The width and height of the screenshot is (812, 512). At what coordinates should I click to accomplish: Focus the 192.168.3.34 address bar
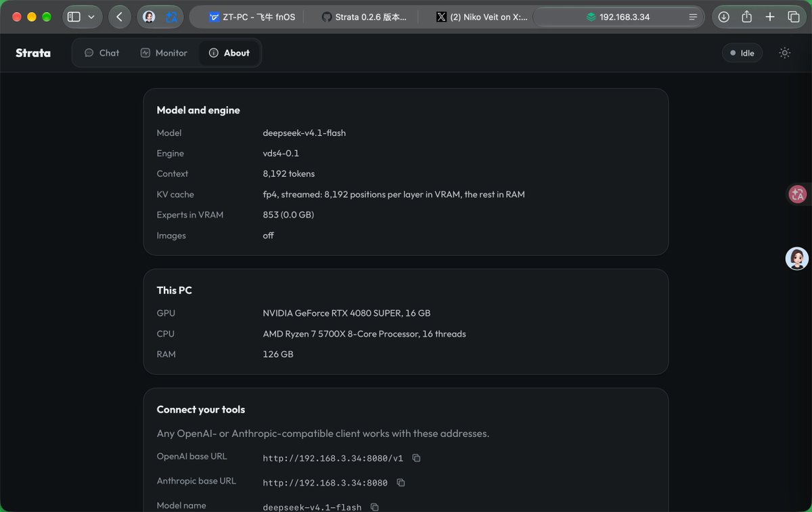click(618, 17)
